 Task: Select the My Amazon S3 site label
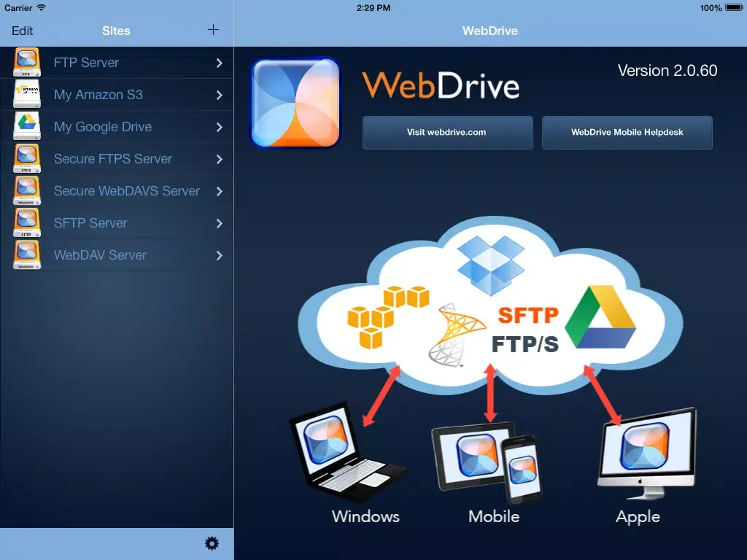pos(98,94)
